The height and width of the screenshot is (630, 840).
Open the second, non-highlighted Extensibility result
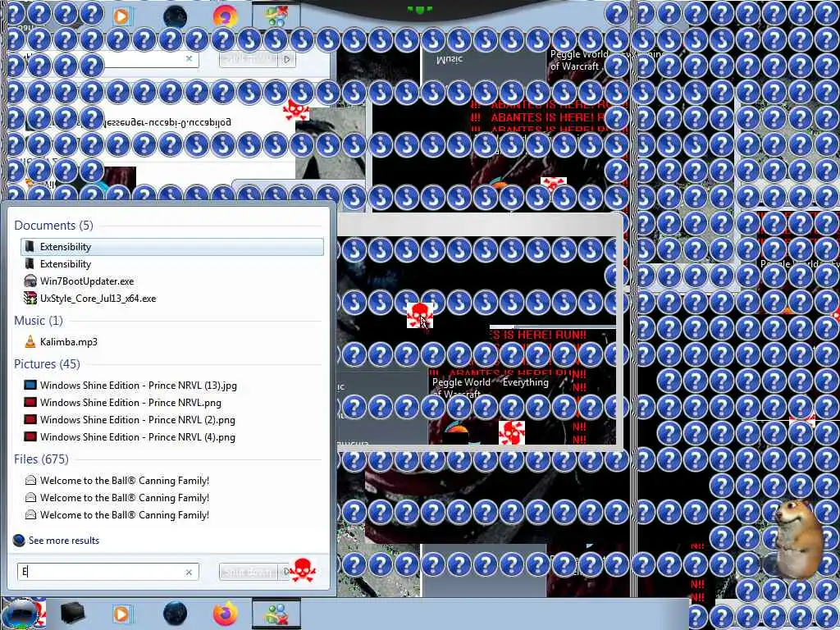[172, 264]
